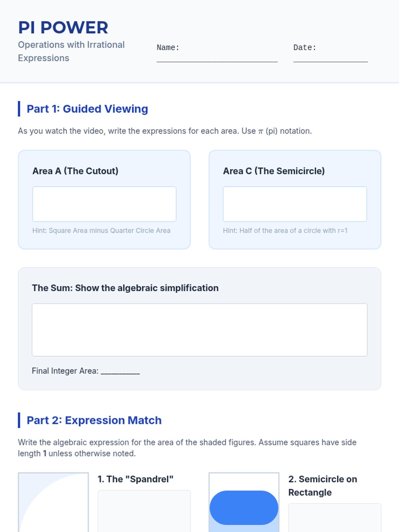This screenshot has width=399, height=532.
Task: Click the Area A (The Cutout) heading
Action: coord(75,171)
